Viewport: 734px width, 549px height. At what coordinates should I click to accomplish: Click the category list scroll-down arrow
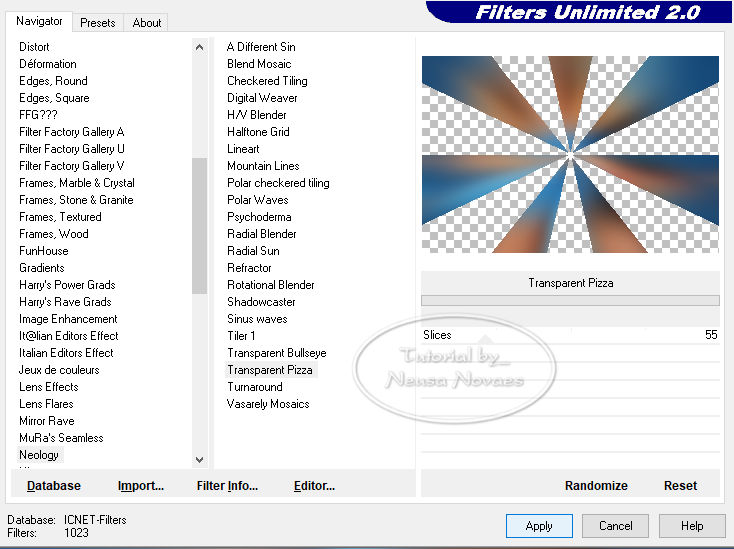[199, 460]
